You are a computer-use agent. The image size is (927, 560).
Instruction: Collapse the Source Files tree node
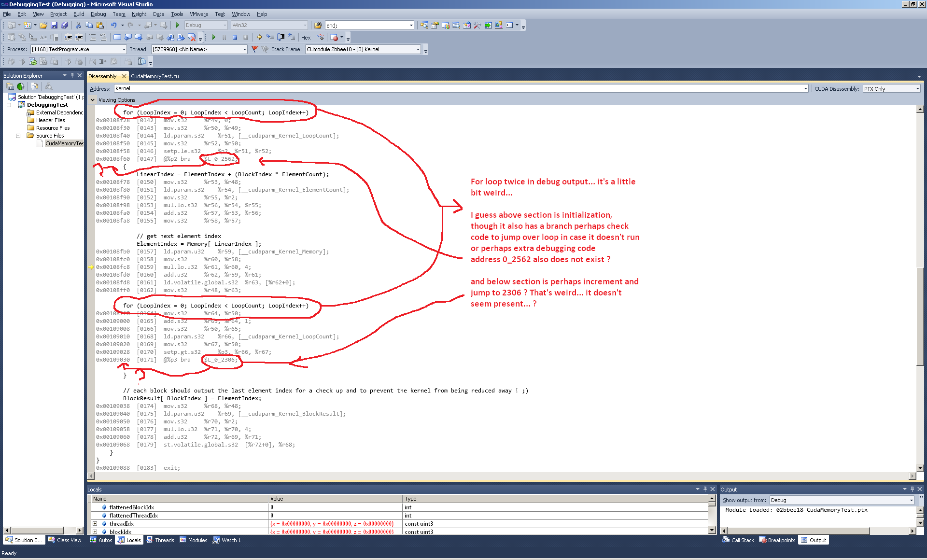coord(18,136)
